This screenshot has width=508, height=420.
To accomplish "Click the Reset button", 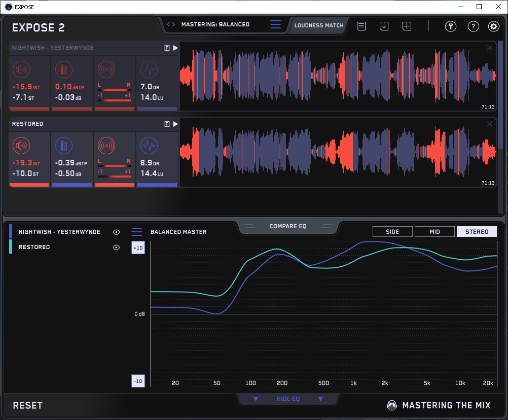I will pos(28,405).
